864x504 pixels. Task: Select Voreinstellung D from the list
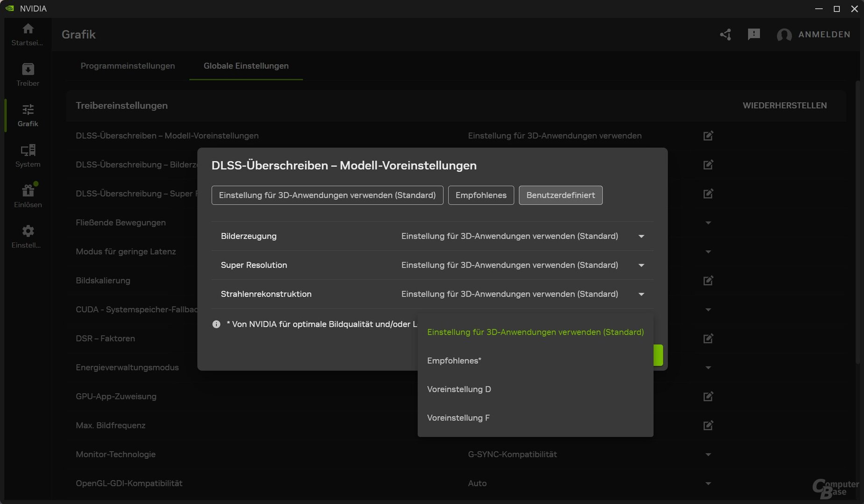[x=535, y=389]
